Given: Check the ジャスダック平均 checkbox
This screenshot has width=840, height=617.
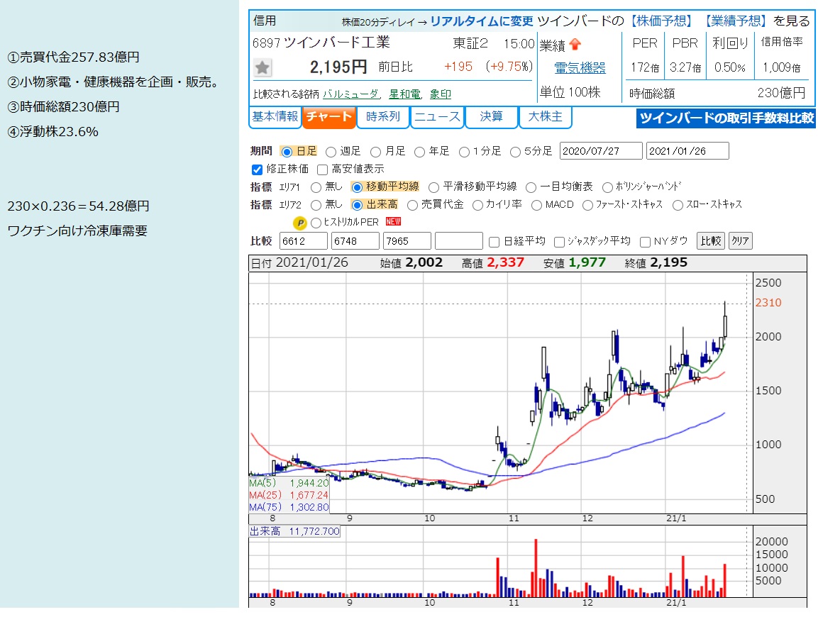Looking at the screenshot, I should coord(559,242).
